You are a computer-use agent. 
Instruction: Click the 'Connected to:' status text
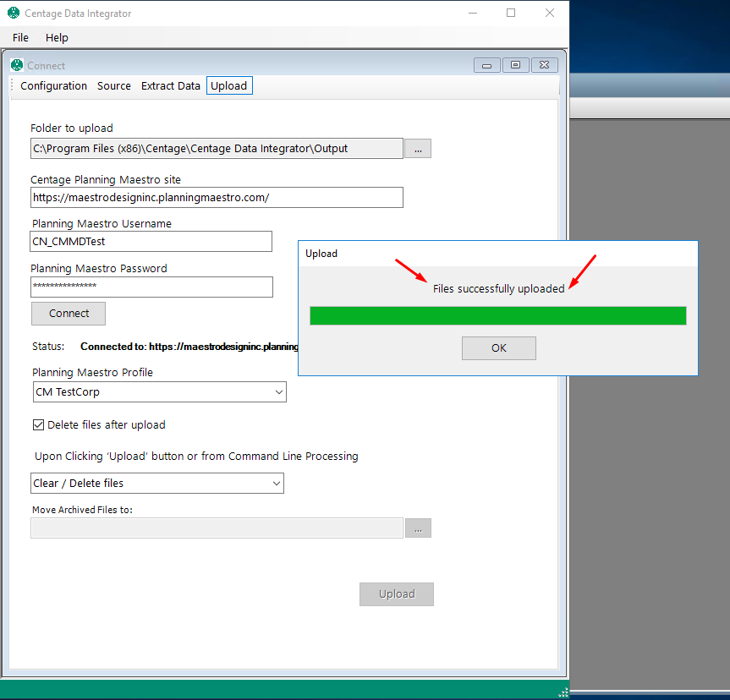point(189,347)
